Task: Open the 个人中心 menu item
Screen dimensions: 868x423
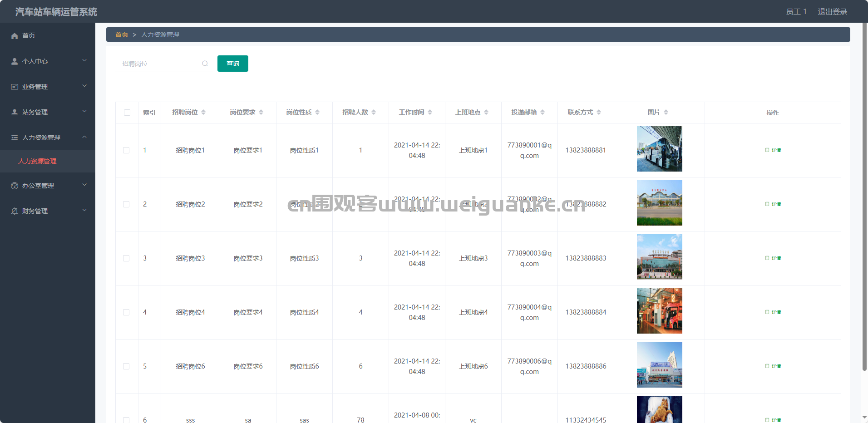Action: pyautogui.click(x=48, y=61)
